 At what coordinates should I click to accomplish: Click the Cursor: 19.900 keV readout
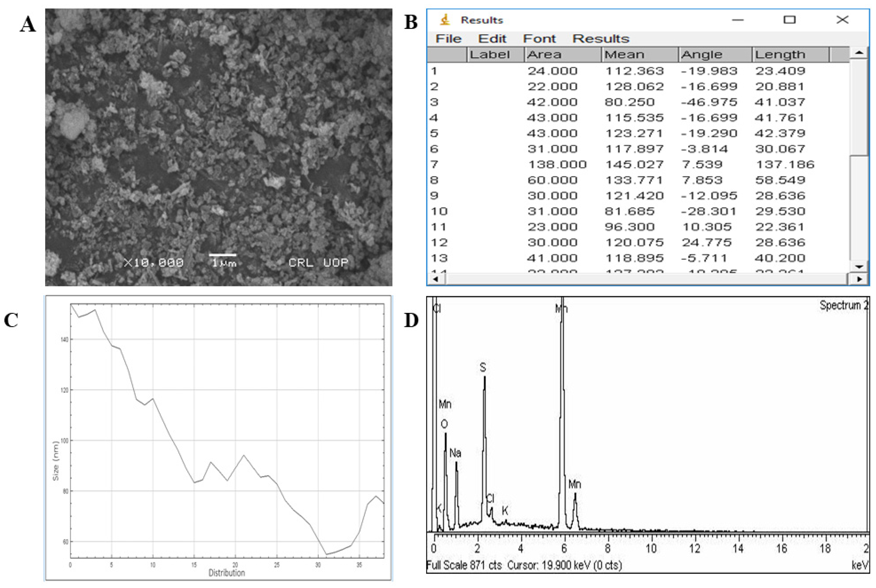click(x=564, y=565)
